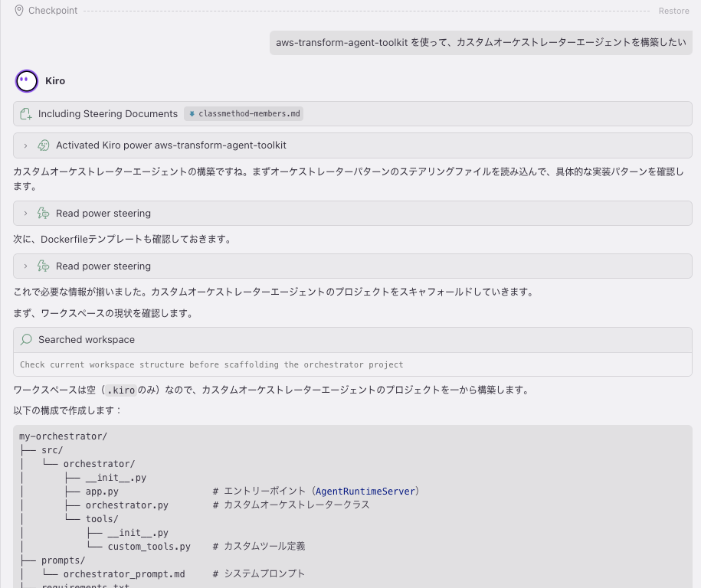Click the 'Check current workspace structure' description
The width and height of the screenshot is (701, 588).
click(211, 364)
